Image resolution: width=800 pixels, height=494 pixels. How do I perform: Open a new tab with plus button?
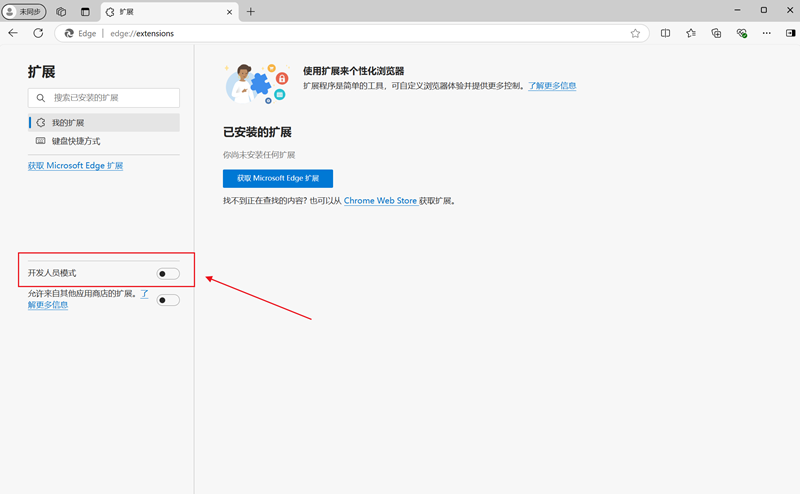251,11
